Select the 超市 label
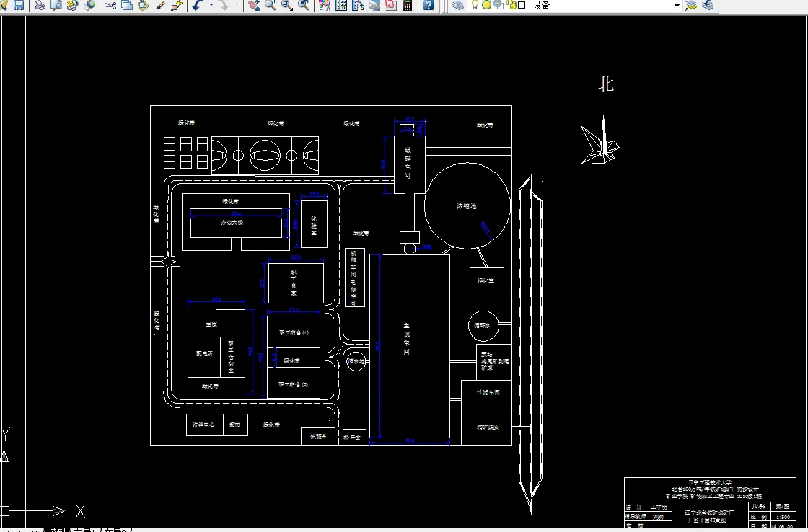Image resolution: width=808 pixels, height=532 pixels. pos(234,425)
